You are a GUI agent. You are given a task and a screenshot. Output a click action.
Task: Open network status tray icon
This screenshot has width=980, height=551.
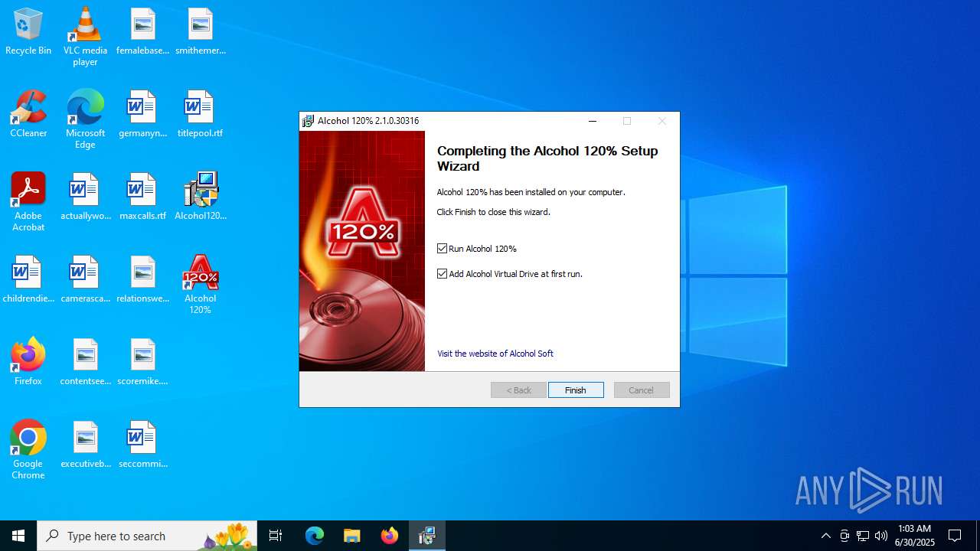[863, 536]
